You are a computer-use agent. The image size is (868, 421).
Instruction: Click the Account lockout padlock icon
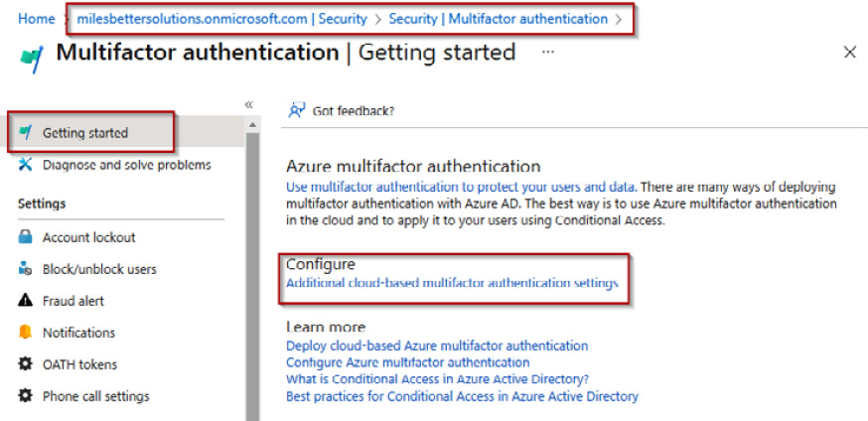tap(26, 237)
